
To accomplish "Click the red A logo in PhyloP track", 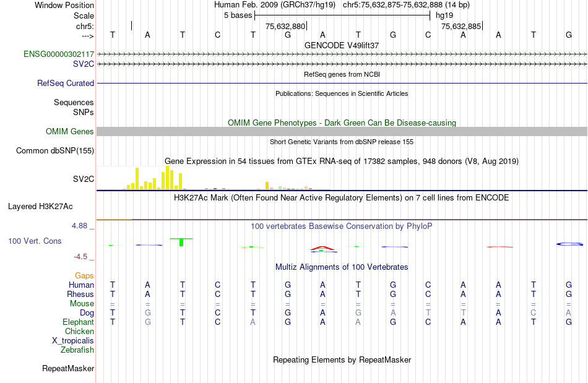I will point(322,248).
